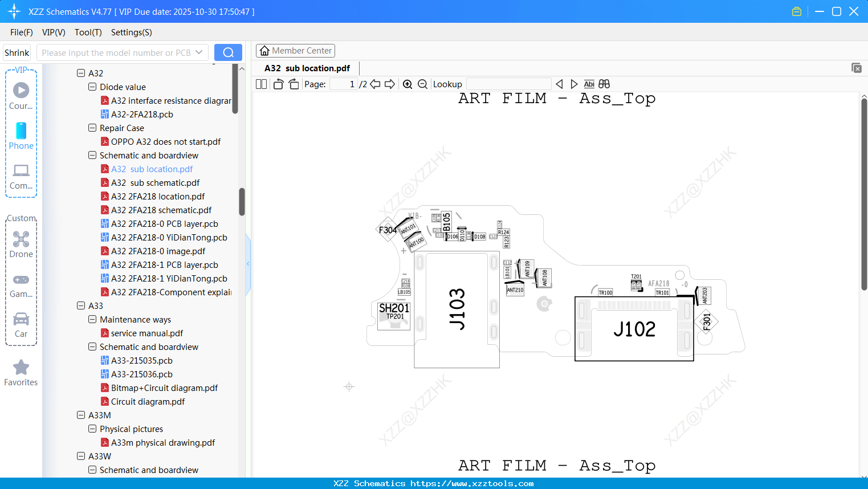Viewport: 868px width, 489px height.
Task: Collapse the A33M Physical pictures section
Action: [x=92, y=429]
